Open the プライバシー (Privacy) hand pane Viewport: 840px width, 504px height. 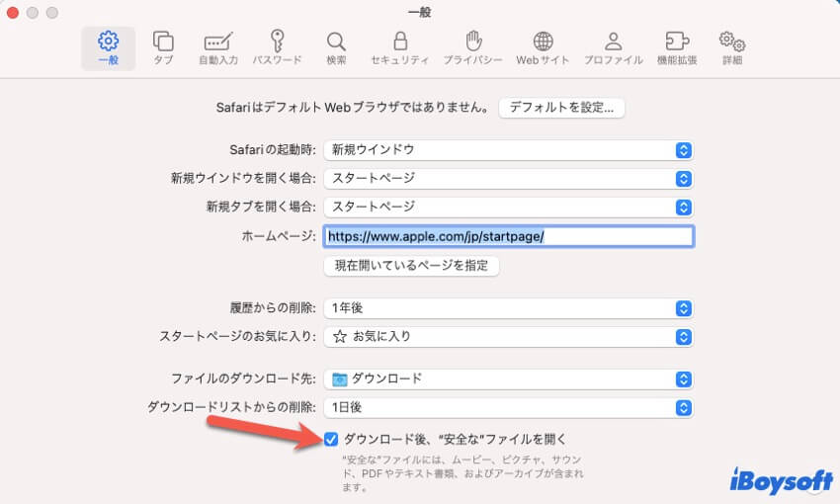[x=473, y=48]
